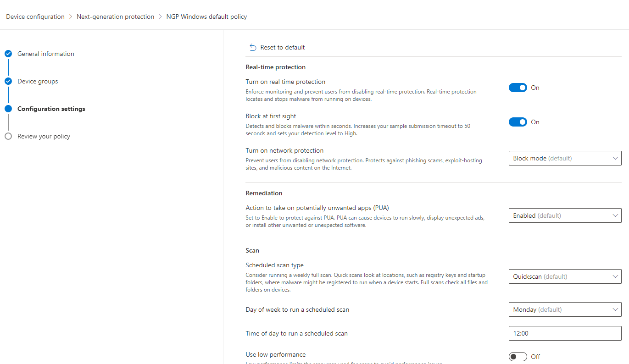Click the Reset to default undo icon
Viewport: 629px width, 364px height.
point(253,48)
